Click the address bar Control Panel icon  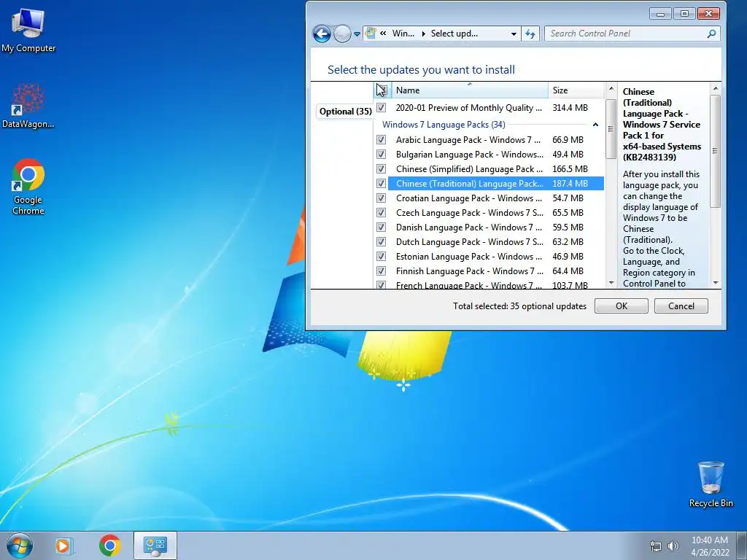tap(370, 34)
